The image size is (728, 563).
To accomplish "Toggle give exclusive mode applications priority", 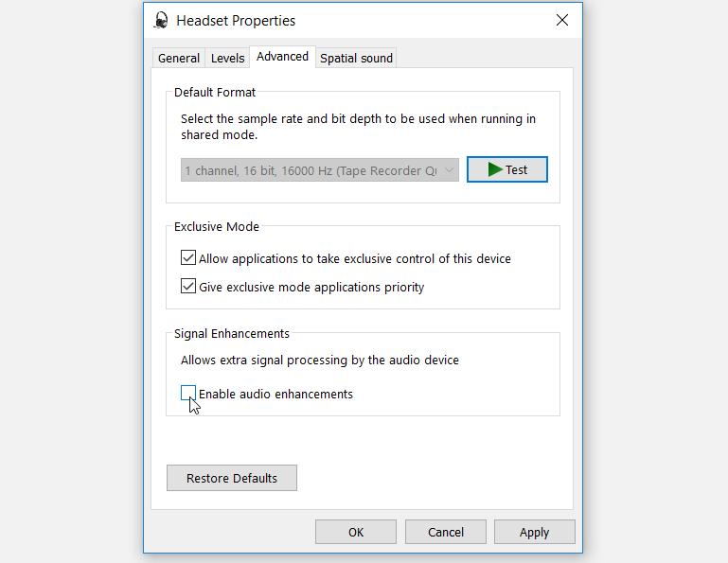I will click(188, 286).
